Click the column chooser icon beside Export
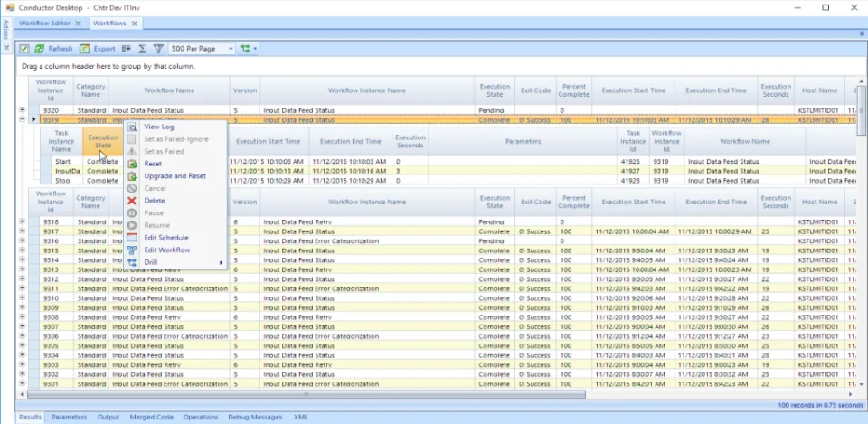Image resolution: width=868 pixels, height=424 pixels. click(127, 49)
